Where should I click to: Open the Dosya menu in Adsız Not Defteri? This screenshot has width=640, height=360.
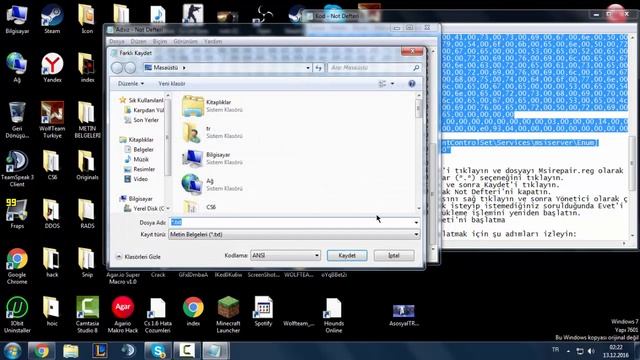(117, 42)
